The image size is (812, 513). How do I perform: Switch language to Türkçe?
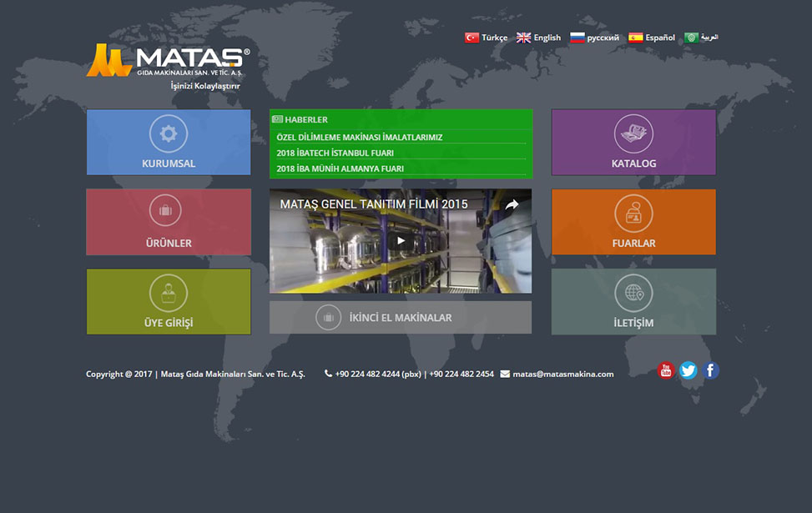tap(486, 38)
